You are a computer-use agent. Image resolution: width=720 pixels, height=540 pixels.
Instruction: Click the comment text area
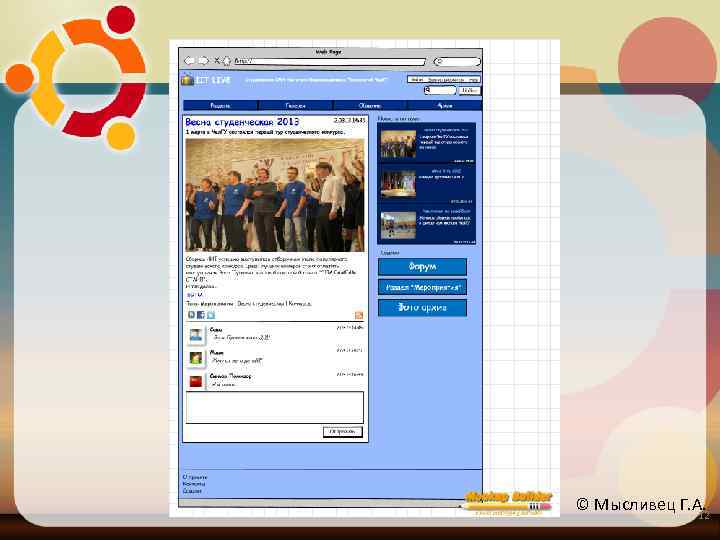(275, 407)
